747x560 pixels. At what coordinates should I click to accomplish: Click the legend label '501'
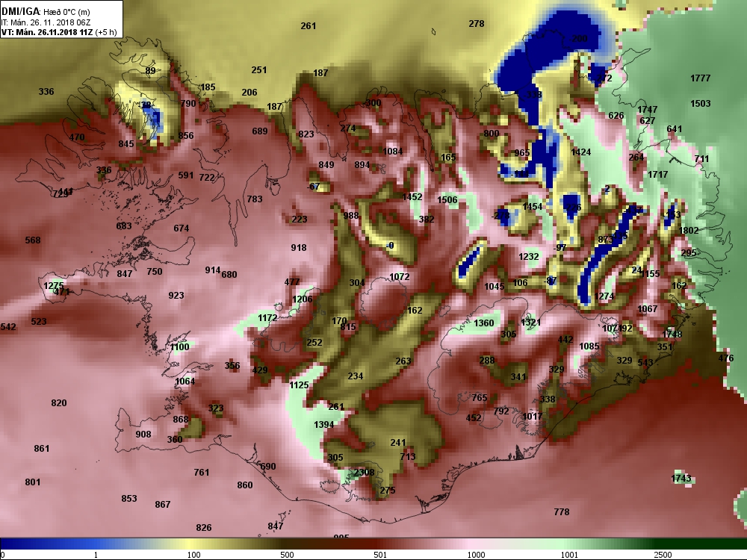coord(380,555)
